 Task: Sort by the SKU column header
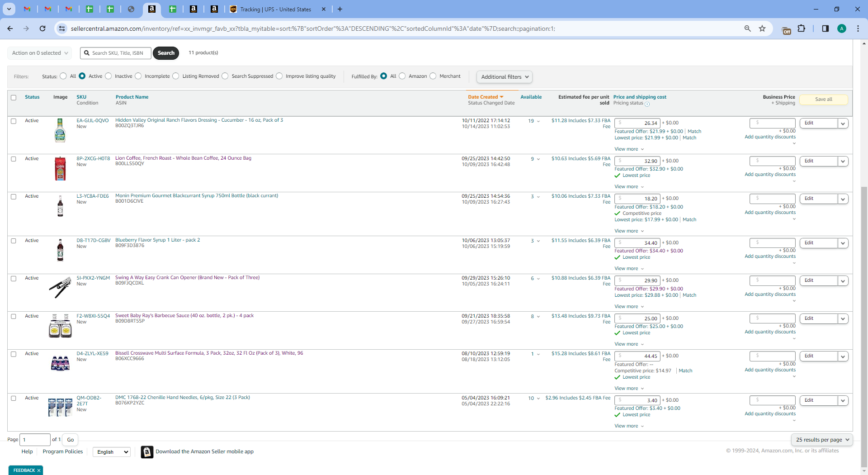(x=81, y=97)
